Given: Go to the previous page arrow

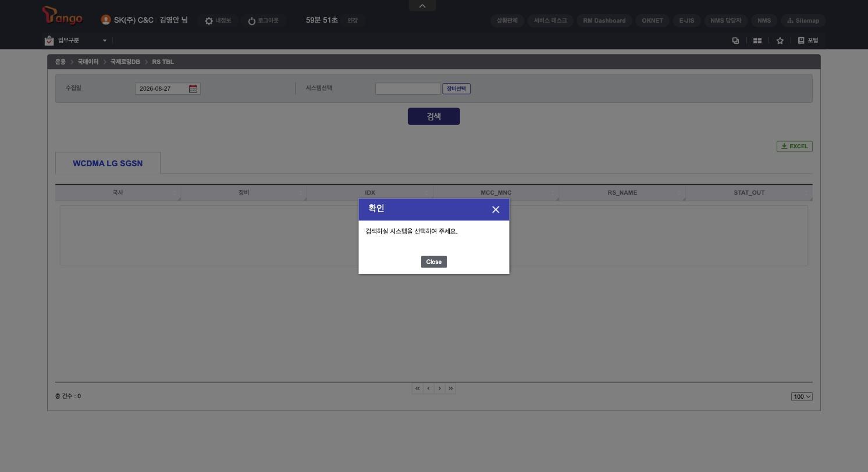Looking at the screenshot, I should coord(428,388).
